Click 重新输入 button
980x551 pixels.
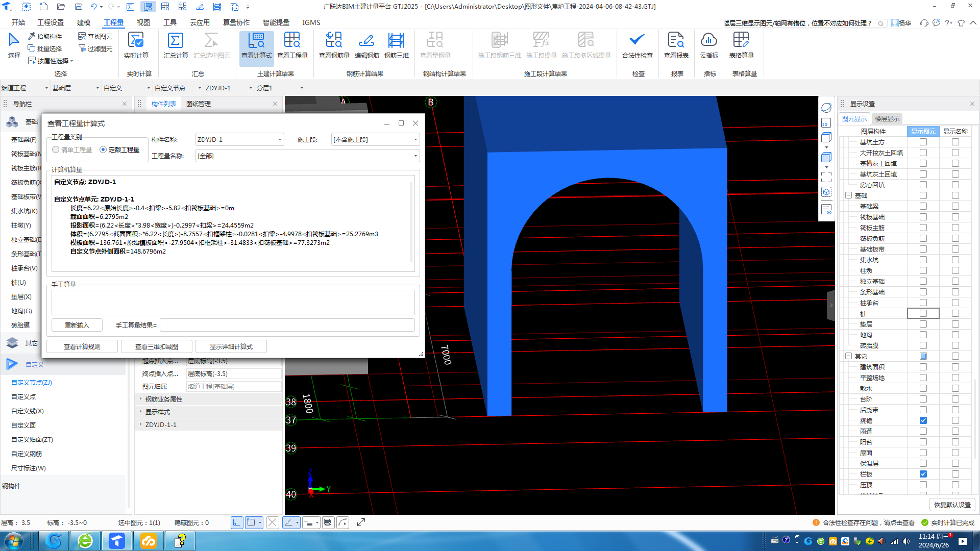point(77,325)
